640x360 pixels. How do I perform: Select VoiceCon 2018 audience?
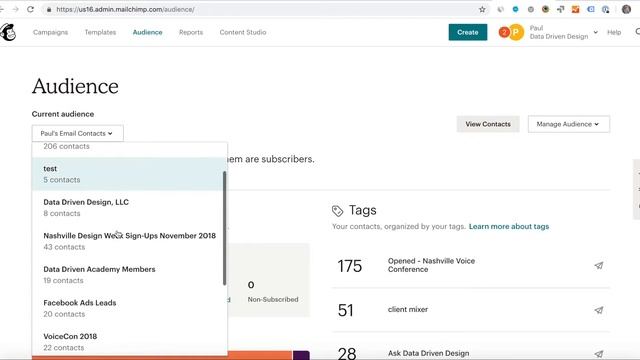127,342
